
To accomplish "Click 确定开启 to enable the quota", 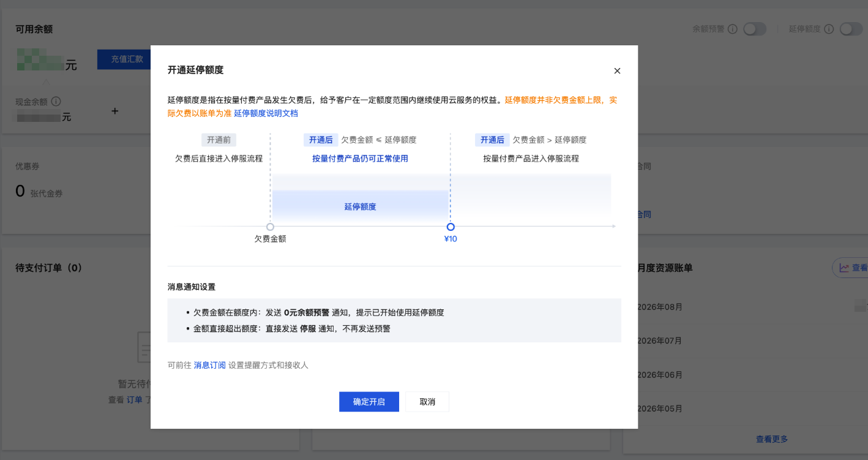I will click(369, 402).
